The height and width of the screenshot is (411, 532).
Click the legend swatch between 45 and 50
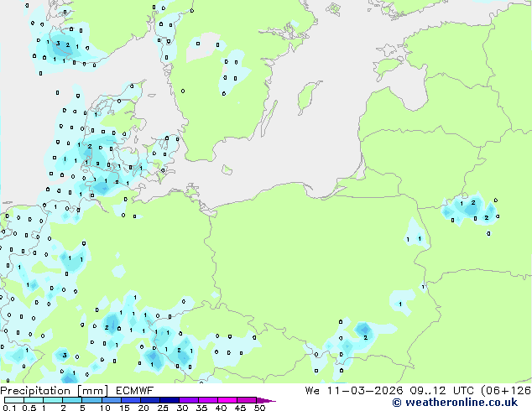pos(247,400)
